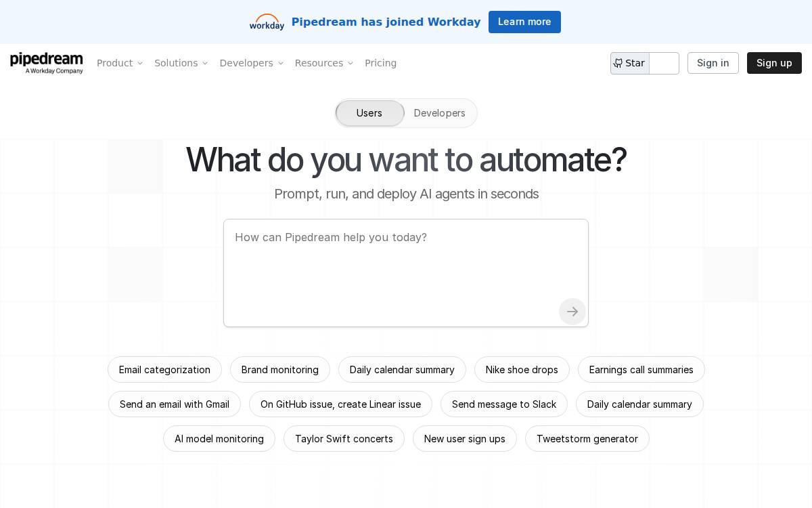
Task: Choose the Nike shoe drops suggestion
Action: [x=522, y=370]
